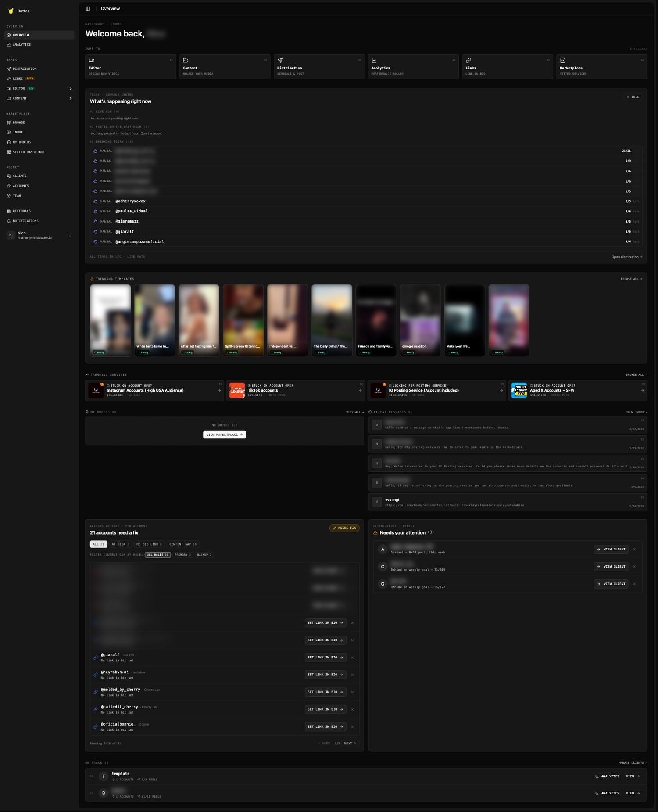Select the No Bio Link tab

pos(149,544)
